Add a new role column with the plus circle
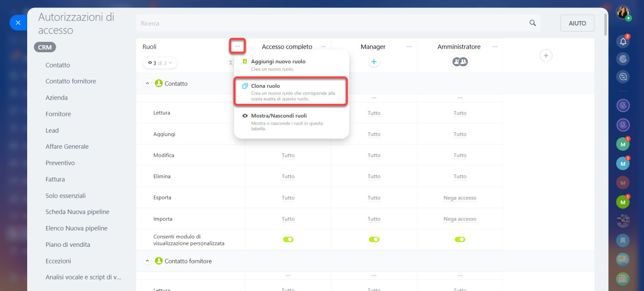 [x=546, y=55]
